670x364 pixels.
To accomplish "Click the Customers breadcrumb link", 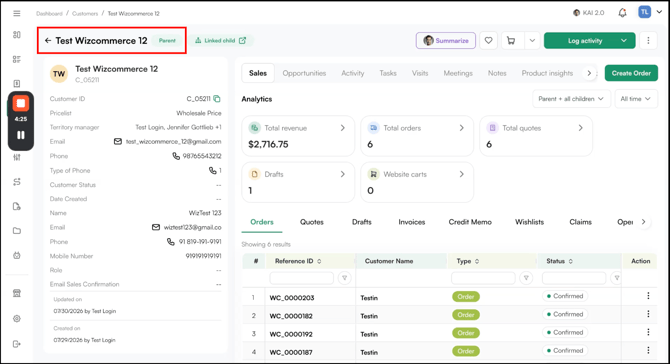I will (x=85, y=14).
